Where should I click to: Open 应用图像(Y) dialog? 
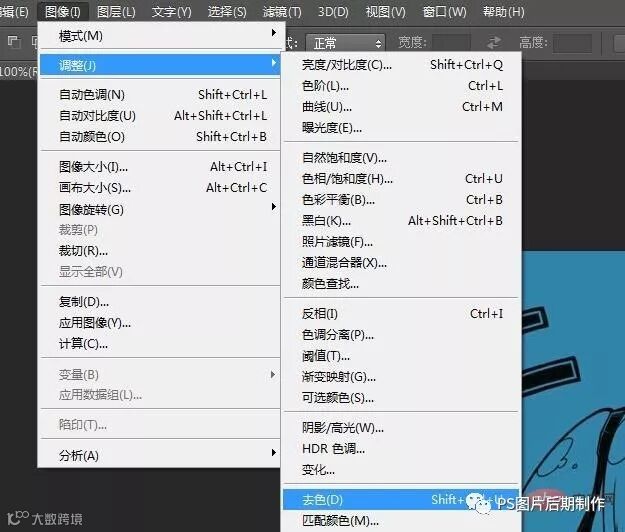(159, 322)
